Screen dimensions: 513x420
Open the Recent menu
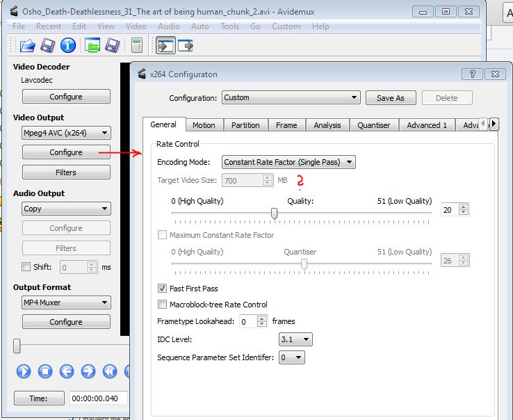coord(49,26)
